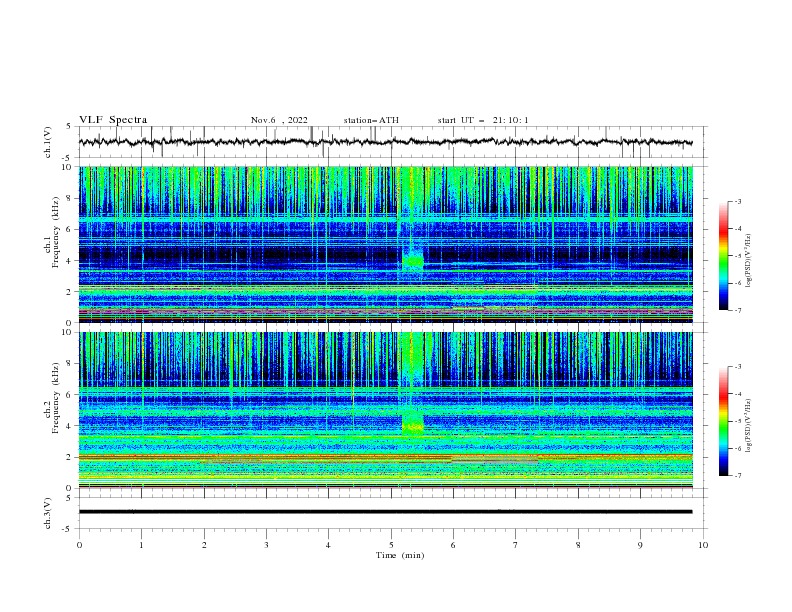Click the "ch.1(V)" waveform axis label

[48, 142]
